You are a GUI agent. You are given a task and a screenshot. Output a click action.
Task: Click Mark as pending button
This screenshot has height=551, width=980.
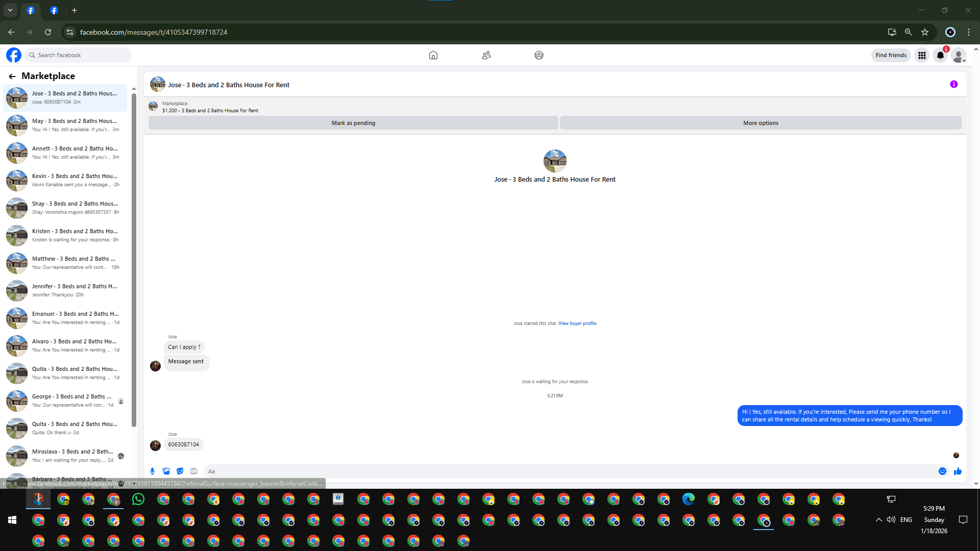coord(353,123)
